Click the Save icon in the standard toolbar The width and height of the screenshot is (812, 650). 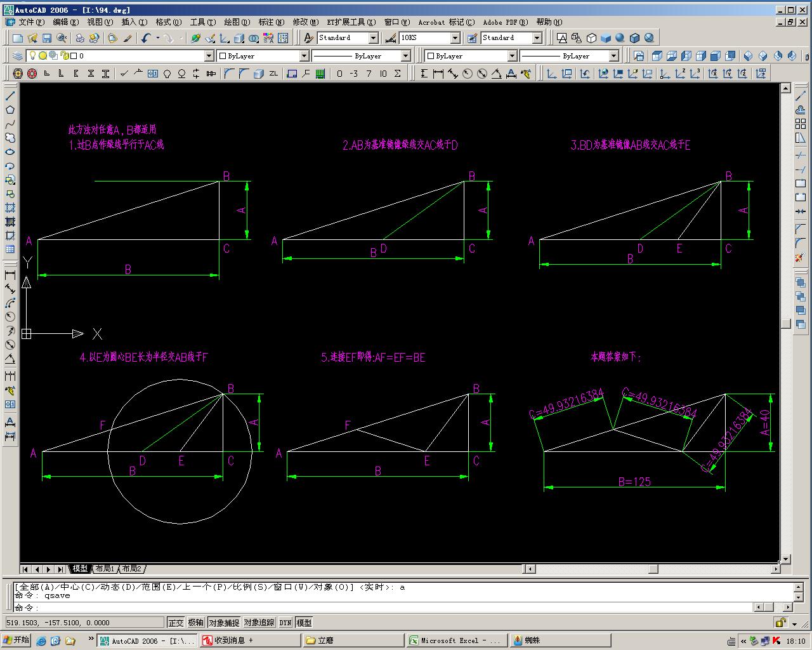(47, 38)
